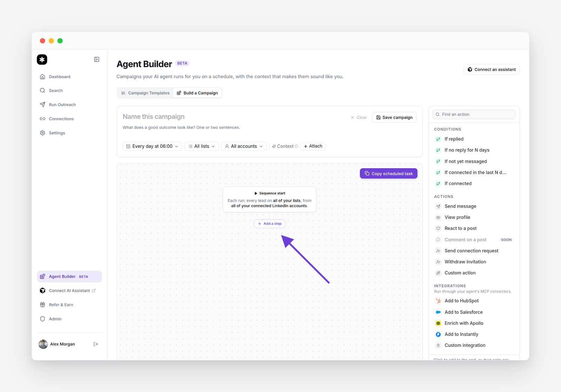Viewport: 561px width, 392px height.
Task: Add the Send message action
Action: coord(474,206)
